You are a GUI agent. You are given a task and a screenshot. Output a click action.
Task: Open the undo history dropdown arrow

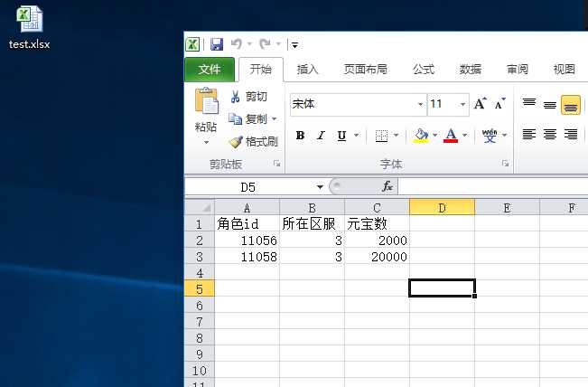click(249, 44)
